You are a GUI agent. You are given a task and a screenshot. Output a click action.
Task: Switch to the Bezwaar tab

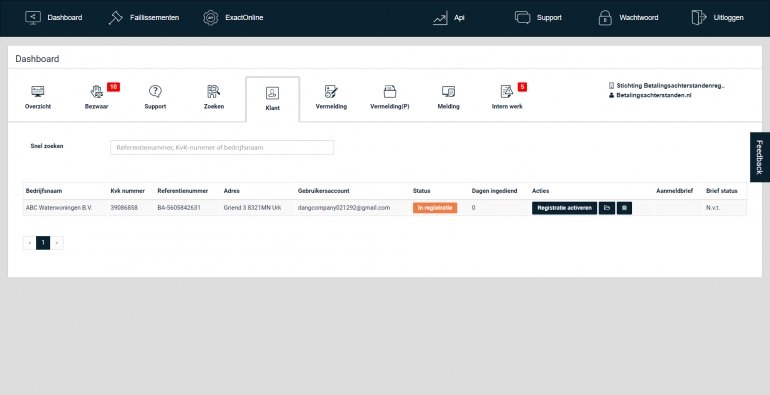click(x=97, y=97)
